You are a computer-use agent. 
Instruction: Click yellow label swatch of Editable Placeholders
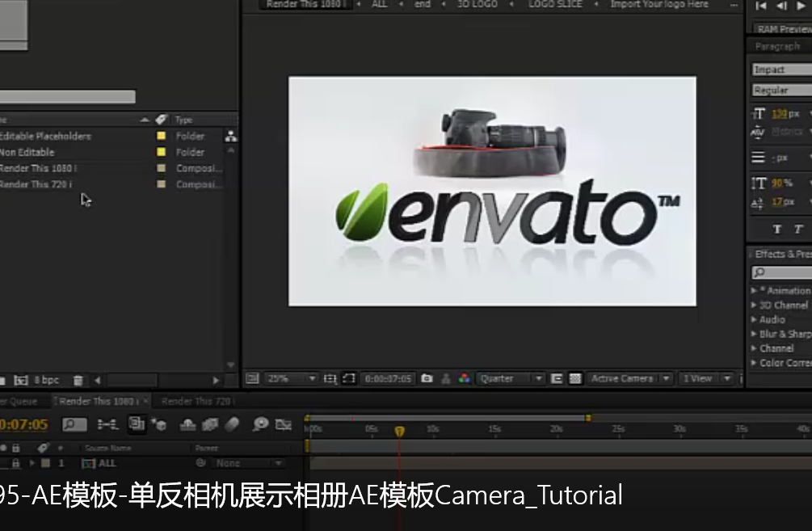pos(161,136)
